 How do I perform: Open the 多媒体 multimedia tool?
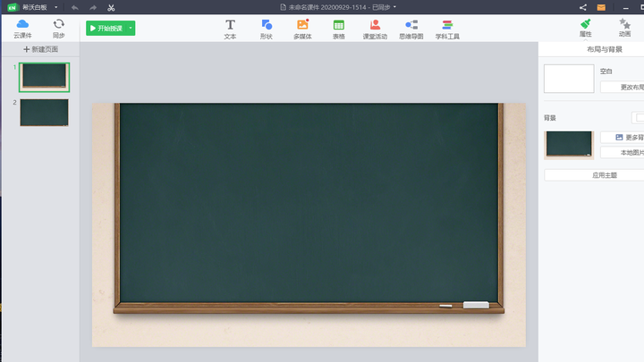click(x=302, y=29)
